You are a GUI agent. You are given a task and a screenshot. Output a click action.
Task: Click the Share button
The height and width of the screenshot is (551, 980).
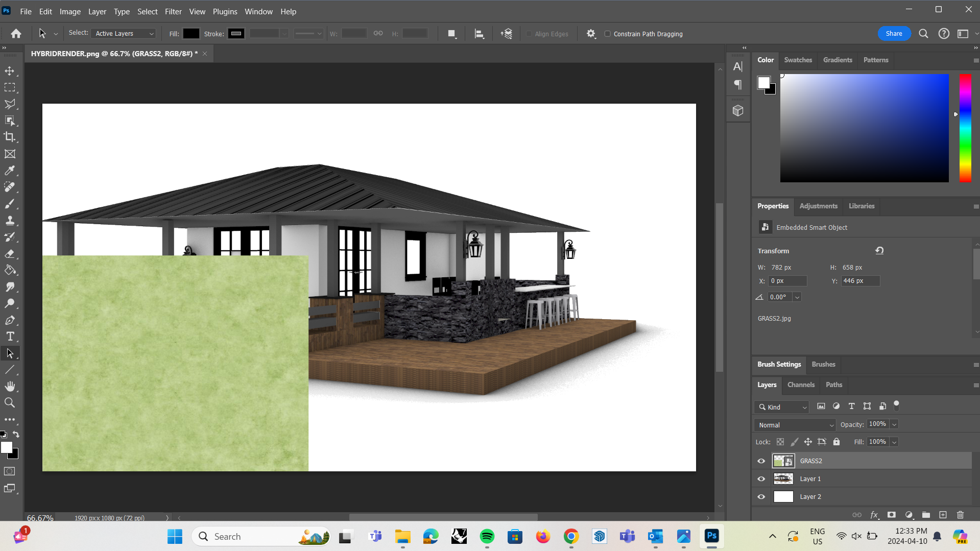click(x=894, y=33)
